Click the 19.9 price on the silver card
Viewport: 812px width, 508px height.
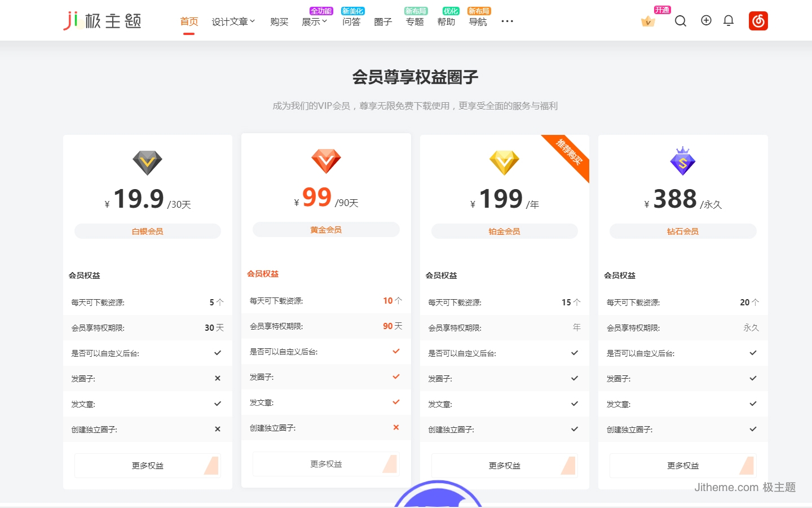[139, 199]
